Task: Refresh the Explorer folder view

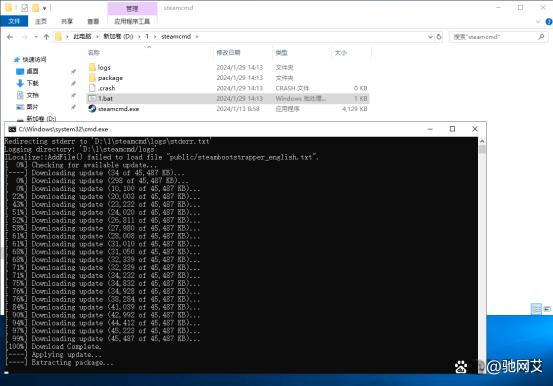Action: click(x=439, y=37)
